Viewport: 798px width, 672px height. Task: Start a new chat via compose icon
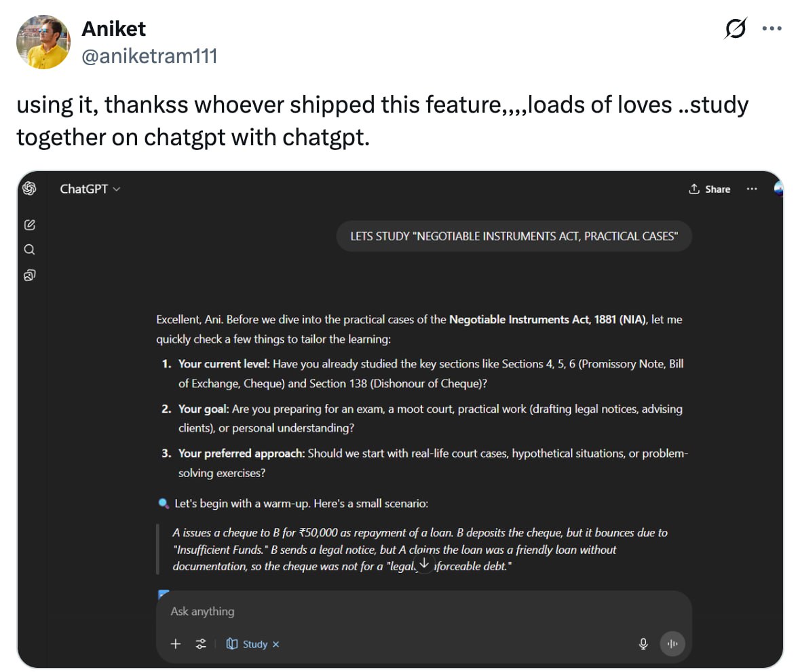pyautogui.click(x=29, y=225)
